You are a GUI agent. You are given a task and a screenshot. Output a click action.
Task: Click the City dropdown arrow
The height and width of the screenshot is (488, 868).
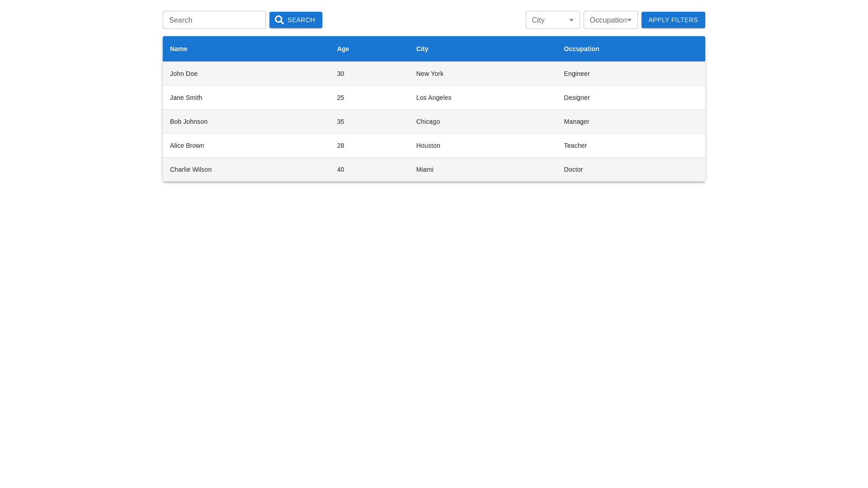pyautogui.click(x=571, y=20)
